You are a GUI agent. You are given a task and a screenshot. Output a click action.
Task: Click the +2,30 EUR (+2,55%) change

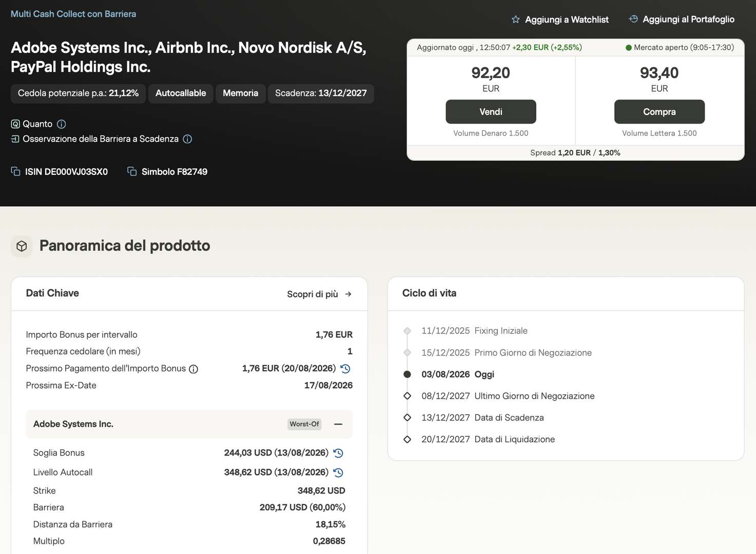click(547, 48)
